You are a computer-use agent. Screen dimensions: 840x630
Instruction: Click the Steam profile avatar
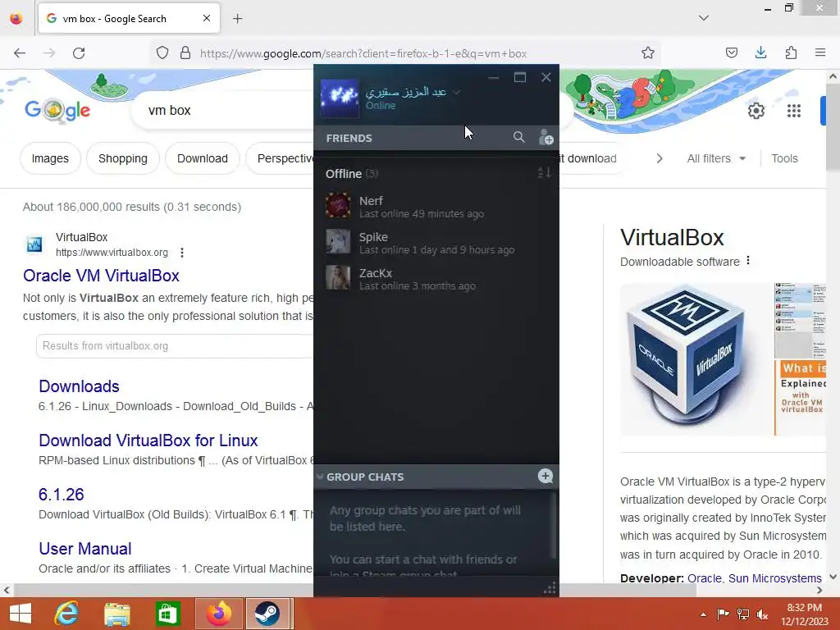tap(339, 98)
